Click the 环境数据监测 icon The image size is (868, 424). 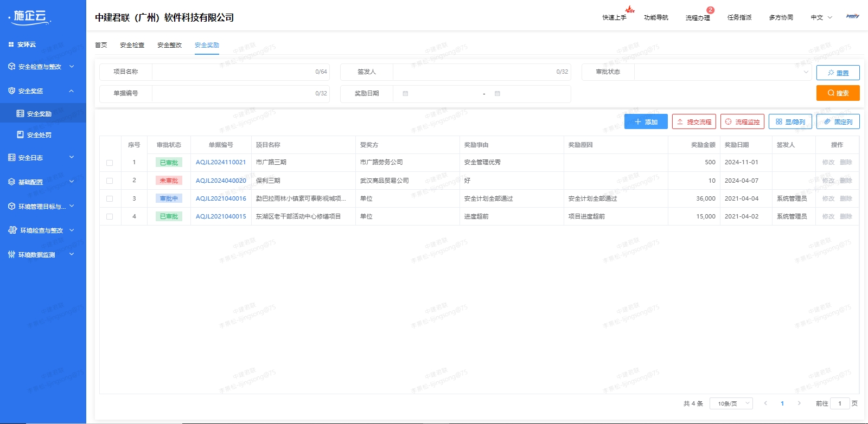point(12,254)
